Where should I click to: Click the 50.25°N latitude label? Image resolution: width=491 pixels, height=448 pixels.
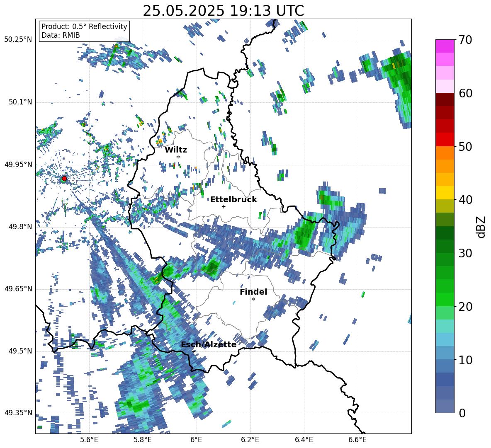point(18,40)
